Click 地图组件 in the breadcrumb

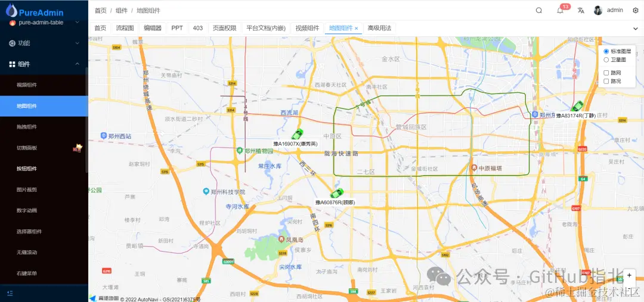pos(148,11)
